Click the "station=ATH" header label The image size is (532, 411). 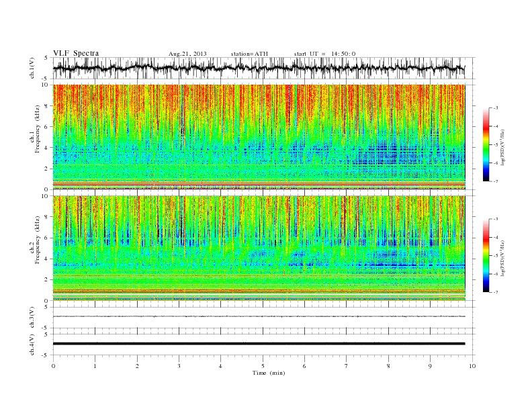[x=249, y=54]
